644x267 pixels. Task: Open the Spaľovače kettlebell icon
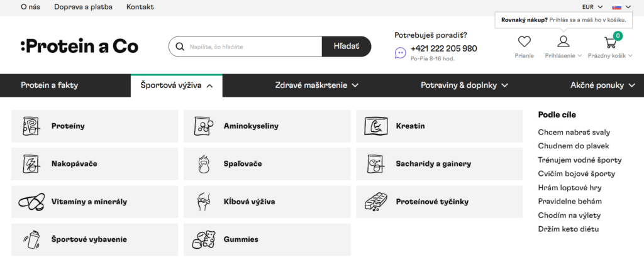pyautogui.click(x=204, y=164)
